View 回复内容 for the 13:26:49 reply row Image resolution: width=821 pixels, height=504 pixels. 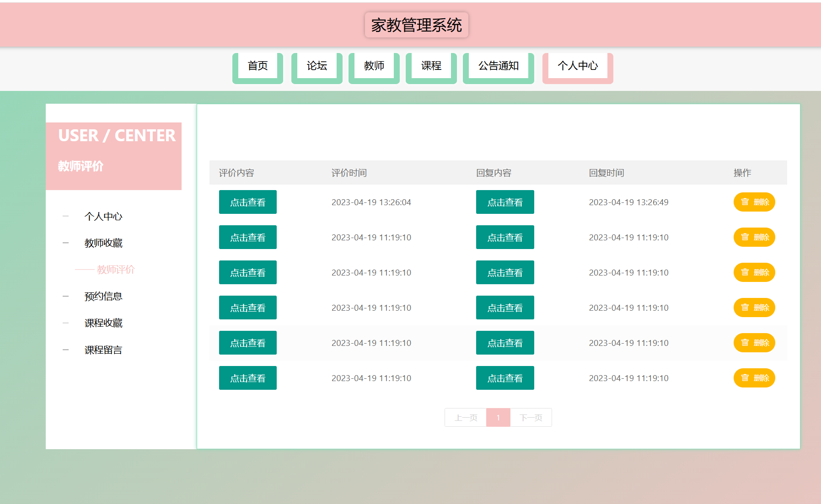tap(505, 202)
